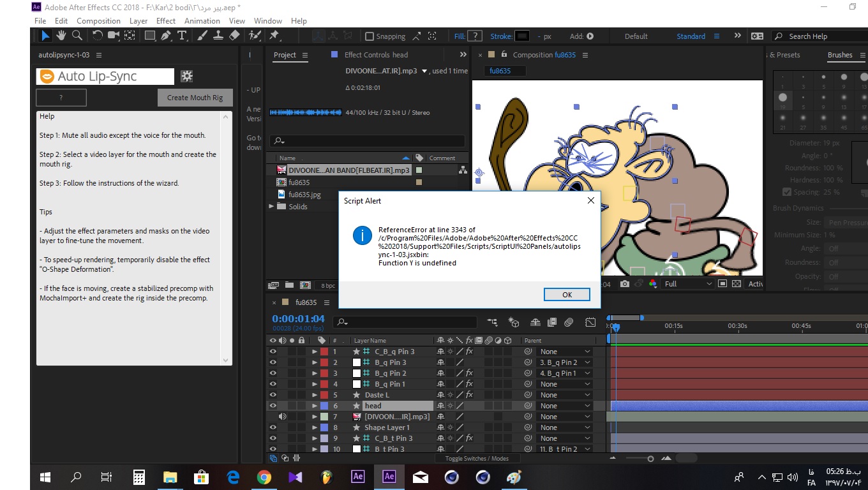Toggle Transparency Grid in Composition viewer

[737, 284]
